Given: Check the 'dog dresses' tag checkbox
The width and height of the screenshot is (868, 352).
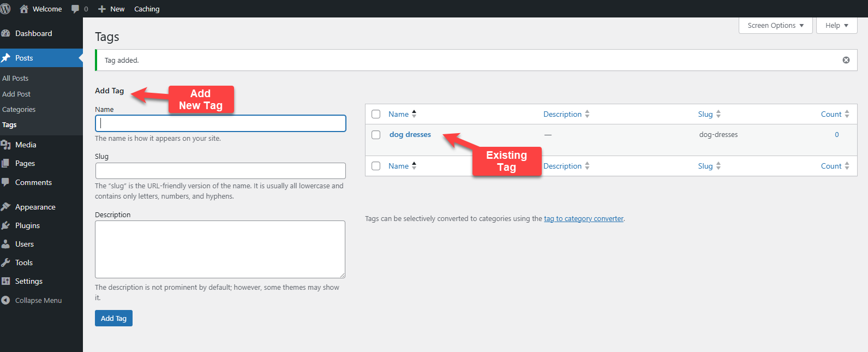Looking at the screenshot, I should click(376, 135).
